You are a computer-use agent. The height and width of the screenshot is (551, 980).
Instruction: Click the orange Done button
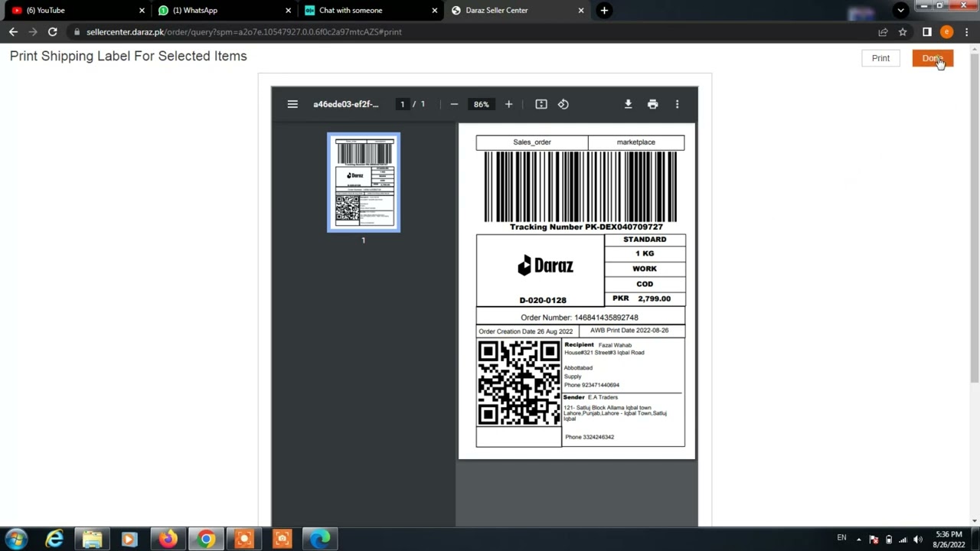click(933, 58)
